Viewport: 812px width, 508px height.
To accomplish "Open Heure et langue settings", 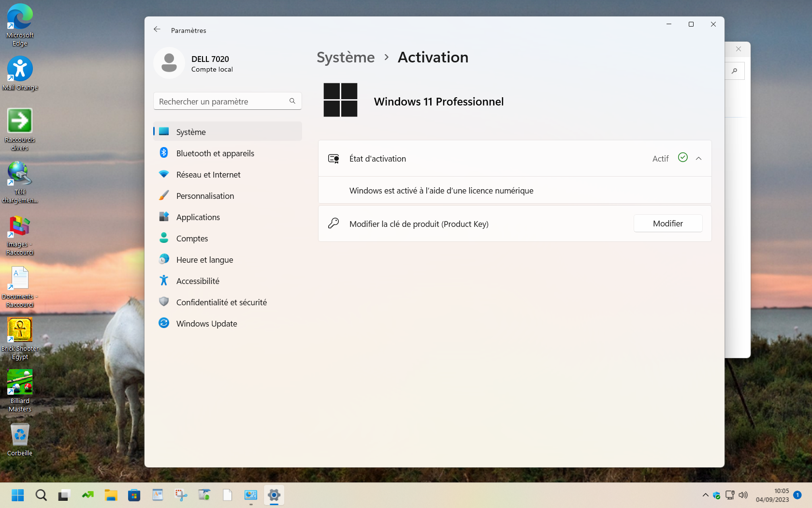I will click(x=228, y=259).
